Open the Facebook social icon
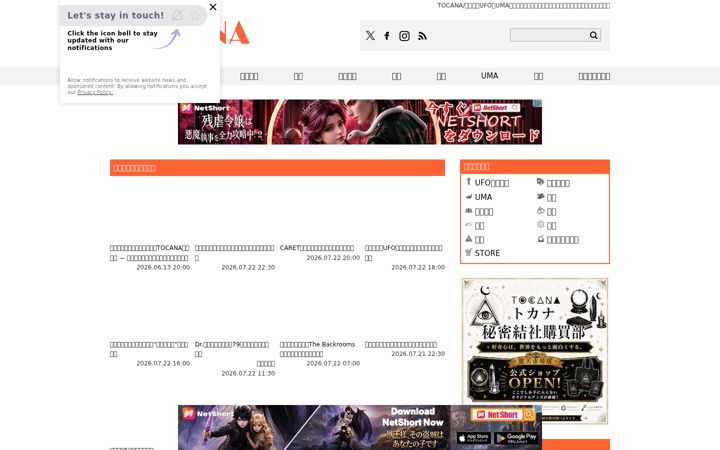 (387, 36)
